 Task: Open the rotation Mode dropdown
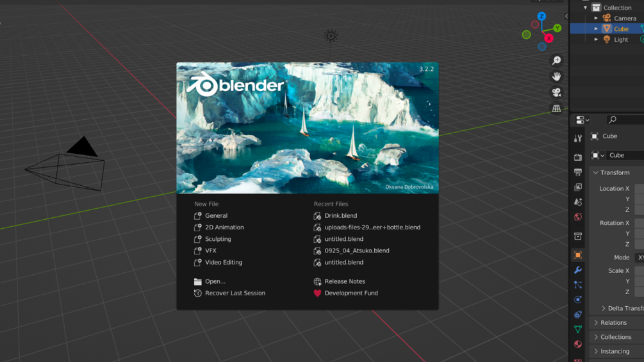640,258
